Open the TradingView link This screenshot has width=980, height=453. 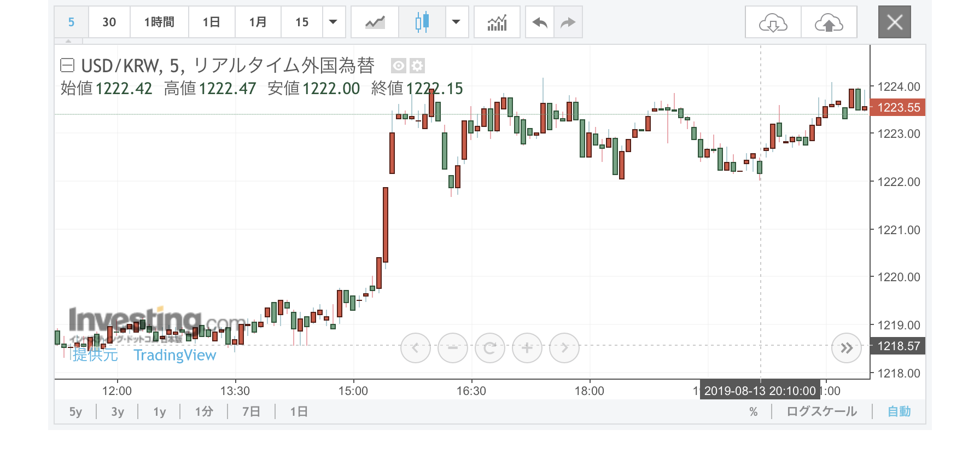pyautogui.click(x=175, y=356)
